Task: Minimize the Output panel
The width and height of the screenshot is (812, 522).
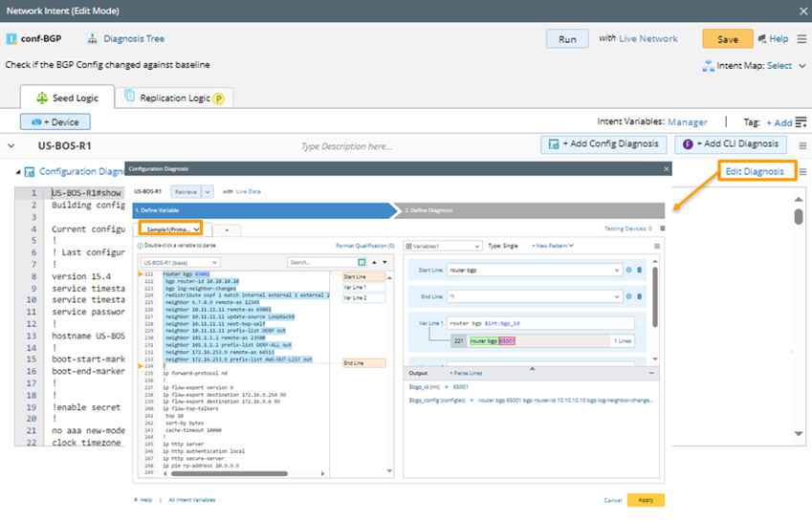Action: click(x=651, y=373)
